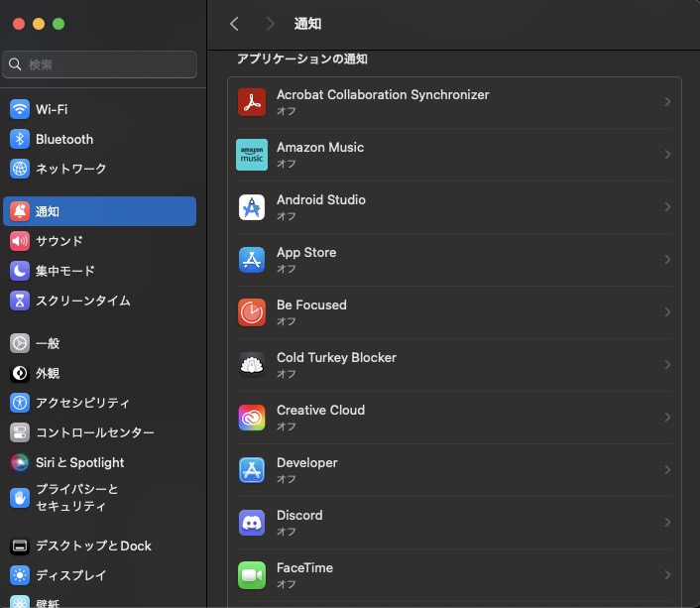Click the search magnifier icon
The height and width of the screenshot is (608, 700).
coord(15,64)
